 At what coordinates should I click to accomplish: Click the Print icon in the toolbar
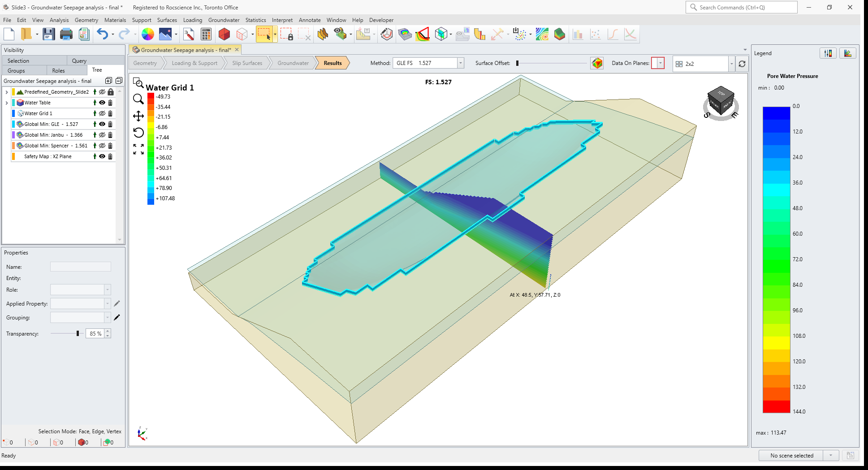point(66,34)
